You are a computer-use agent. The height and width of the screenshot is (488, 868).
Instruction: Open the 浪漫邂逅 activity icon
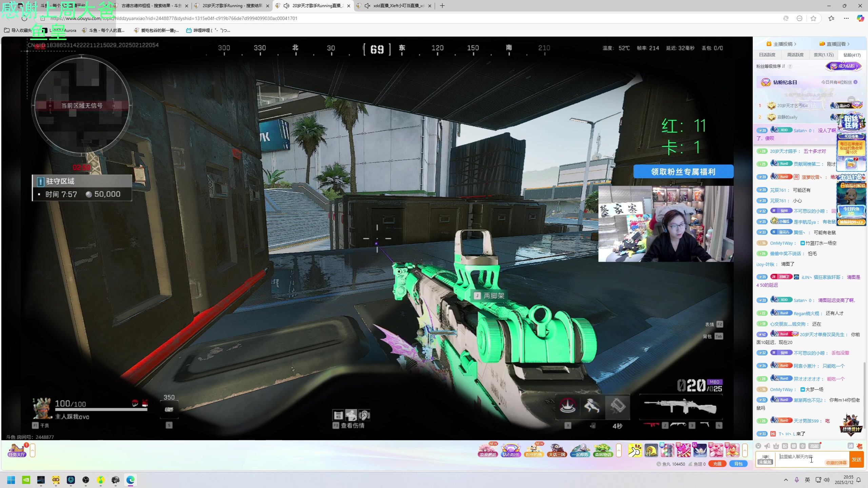[488, 450]
